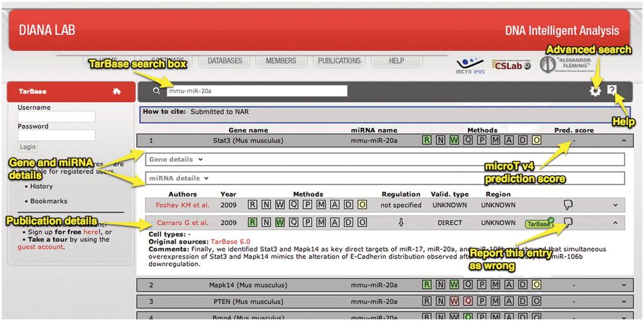
Task: Click the TarBase search box
Action: click(257, 91)
